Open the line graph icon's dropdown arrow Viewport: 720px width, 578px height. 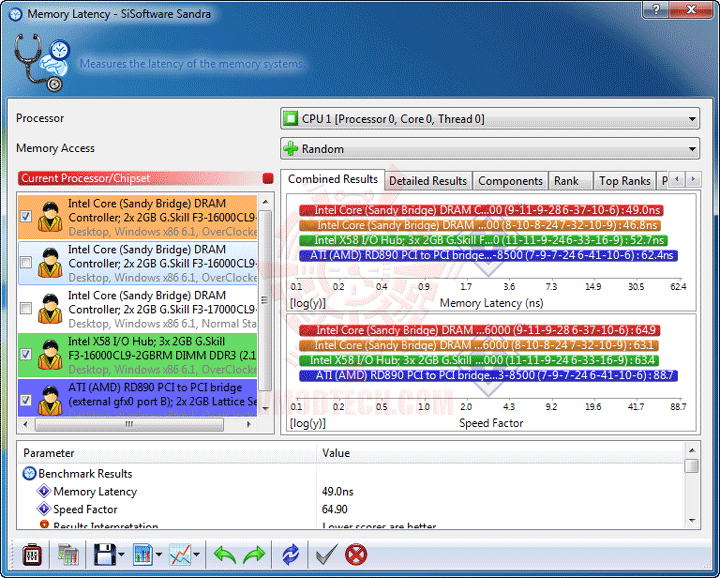pos(197,555)
